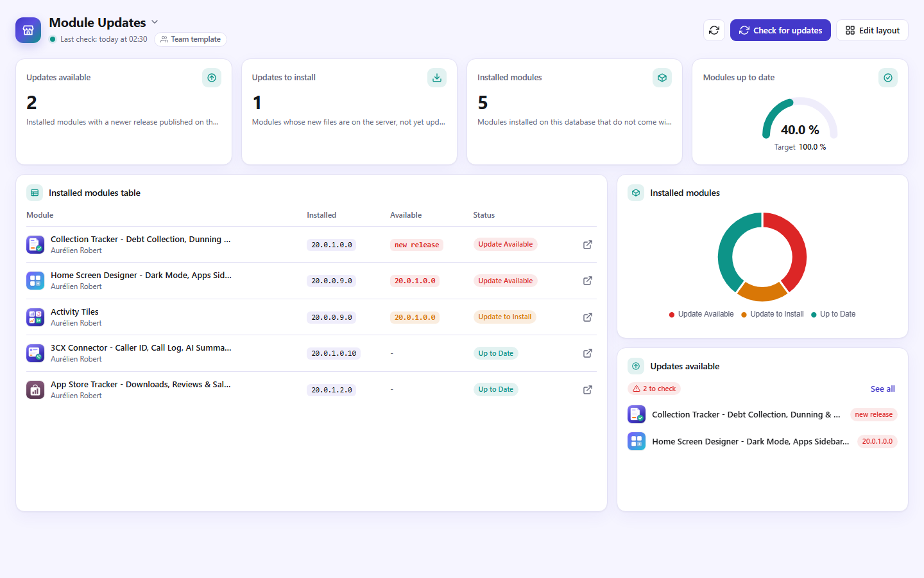Click the Team template badge
Viewport: 924px width, 578px height.
[191, 39]
